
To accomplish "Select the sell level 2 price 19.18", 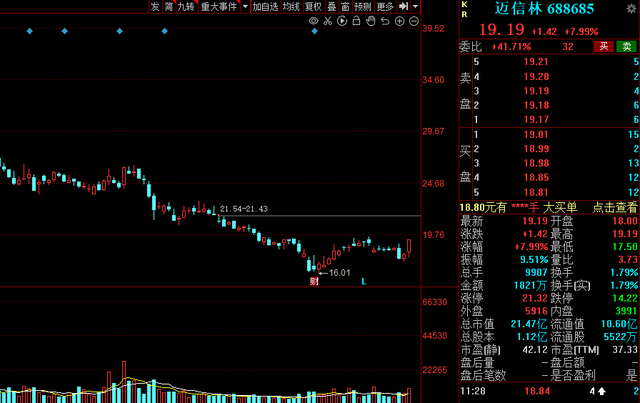I will click(x=536, y=105).
